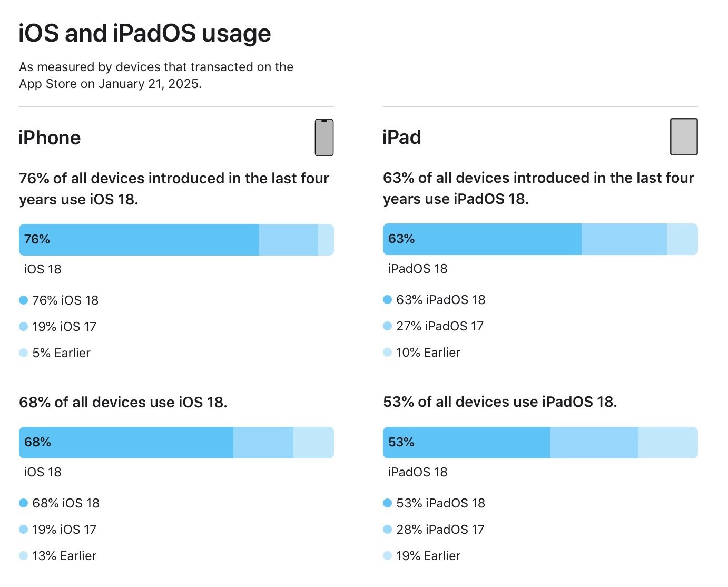Click the 5% Earlier legend dot
Screen dimensions: 728x587
23,353
